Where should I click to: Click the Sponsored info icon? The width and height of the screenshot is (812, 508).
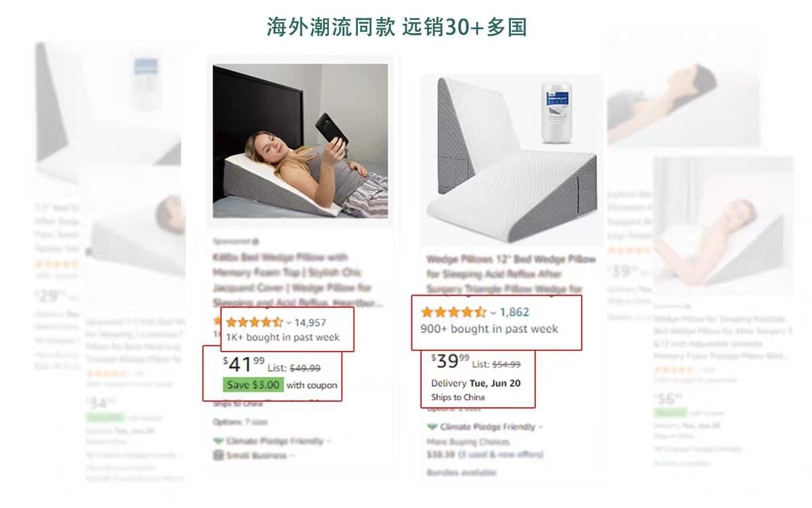[255, 241]
